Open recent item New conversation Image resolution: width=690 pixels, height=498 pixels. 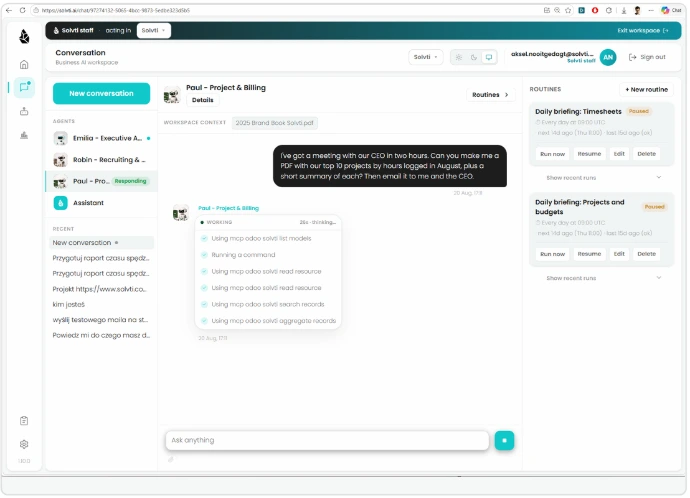pos(102,242)
